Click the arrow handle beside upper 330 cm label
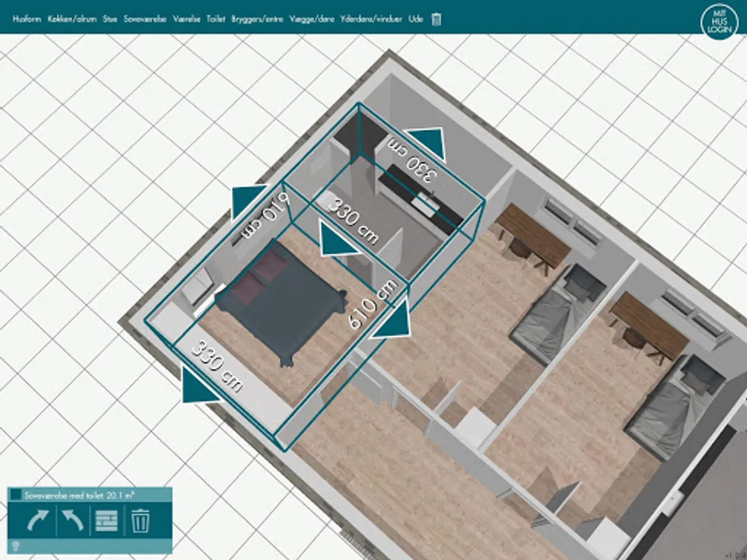 [425, 144]
